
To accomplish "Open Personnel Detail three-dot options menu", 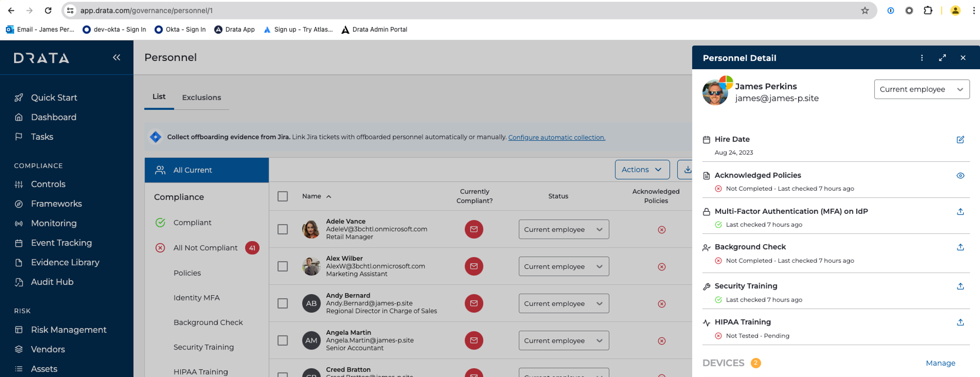I will [x=922, y=58].
